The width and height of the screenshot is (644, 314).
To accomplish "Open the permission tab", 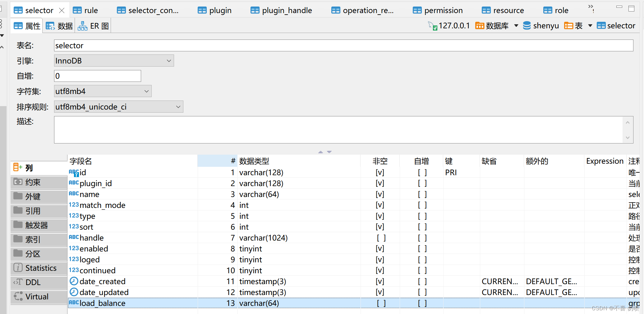I will point(438,10).
